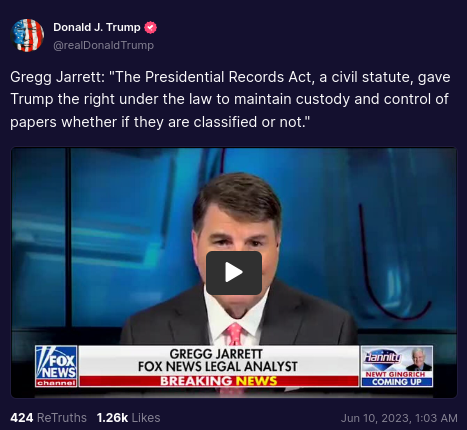This screenshot has height=430, width=467.
Task: Click the BREAKING NEWS red banner
Action: click(219, 381)
